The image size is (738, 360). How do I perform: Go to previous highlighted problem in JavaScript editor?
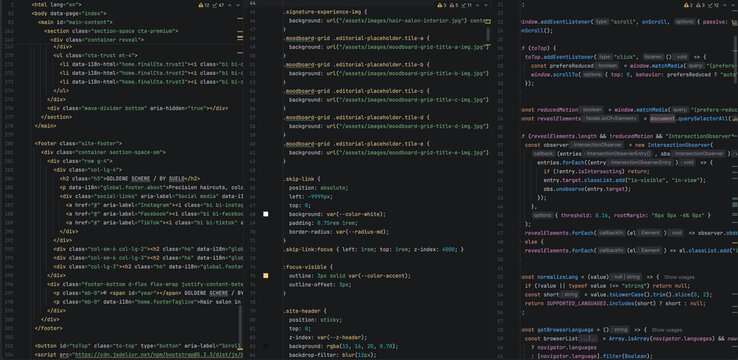pos(725,5)
